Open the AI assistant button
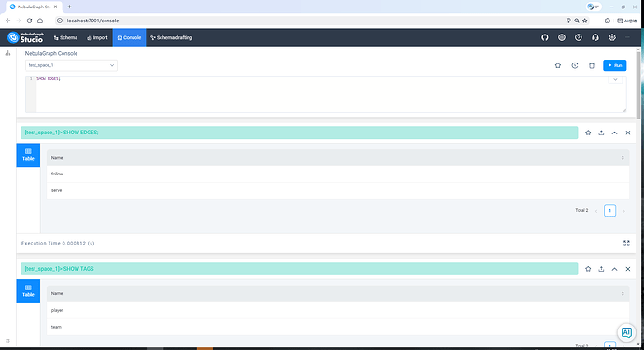The height and width of the screenshot is (350, 644). [626, 332]
